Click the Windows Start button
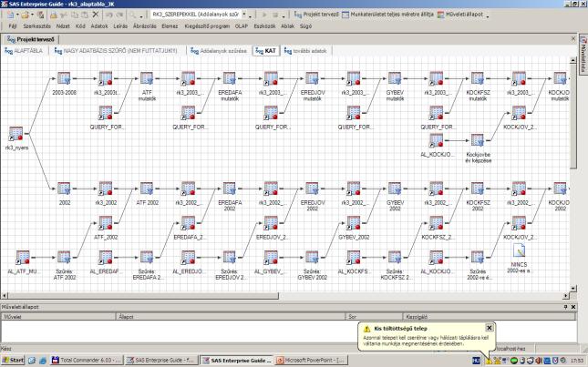588x367 pixels. click(13, 361)
